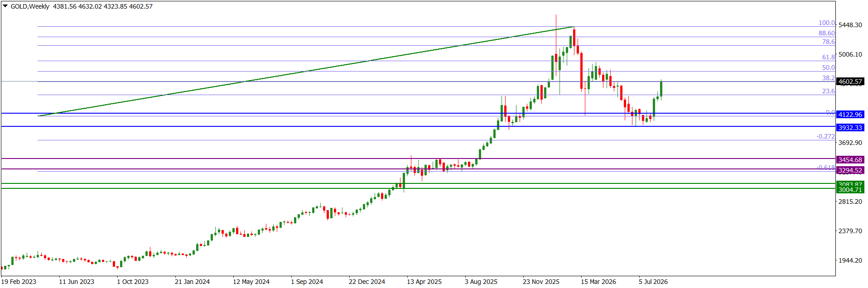The width and height of the screenshot is (868, 288).
Task: Select the purple price label 3454.68
Action: tap(850, 160)
